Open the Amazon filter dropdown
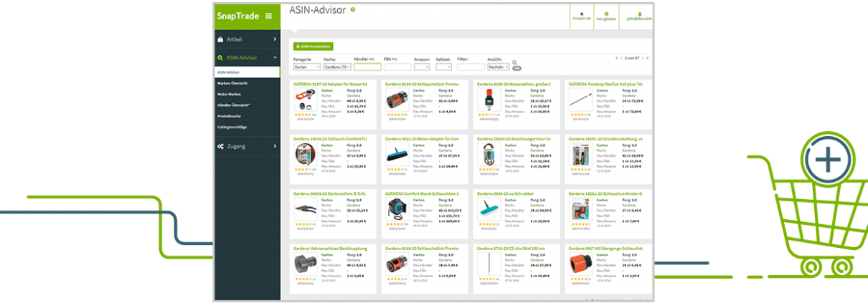This screenshot has height=303, width=868. 422,67
